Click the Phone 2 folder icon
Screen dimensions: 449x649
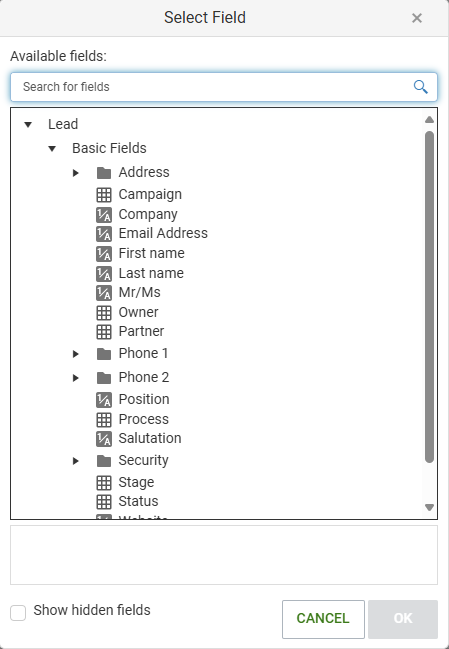tap(104, 377)
